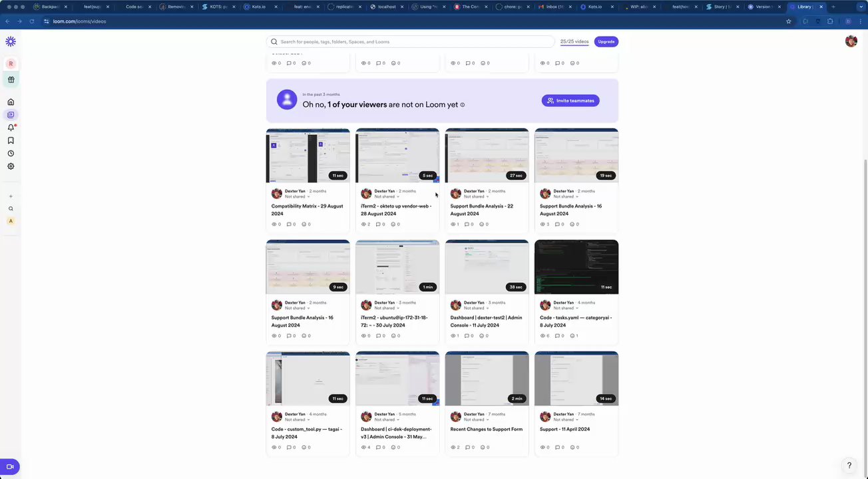The height and width of the screenshot is (479, 868).
Task: Switch to the 'Version' browser tab
Action: (x=763, y=7)
